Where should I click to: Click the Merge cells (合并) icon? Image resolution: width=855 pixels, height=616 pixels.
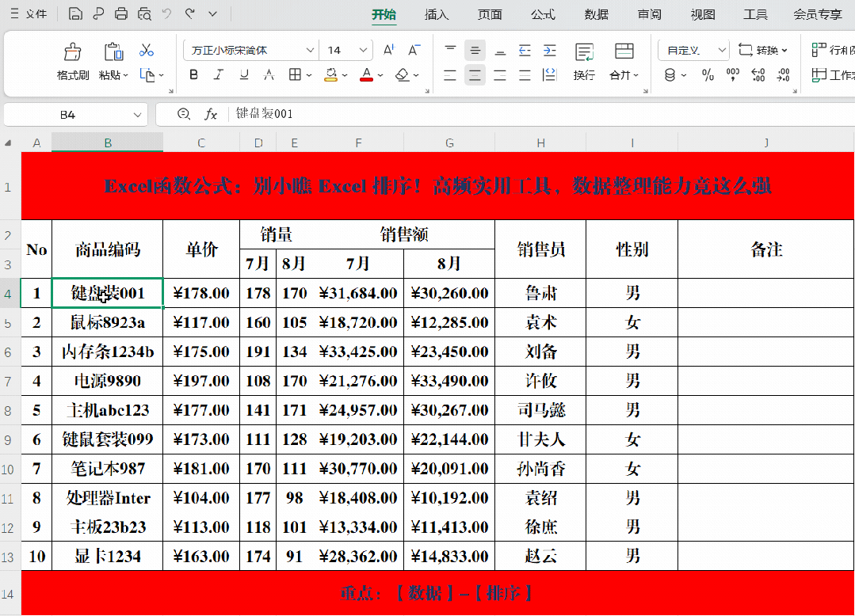tap(624, 51)
